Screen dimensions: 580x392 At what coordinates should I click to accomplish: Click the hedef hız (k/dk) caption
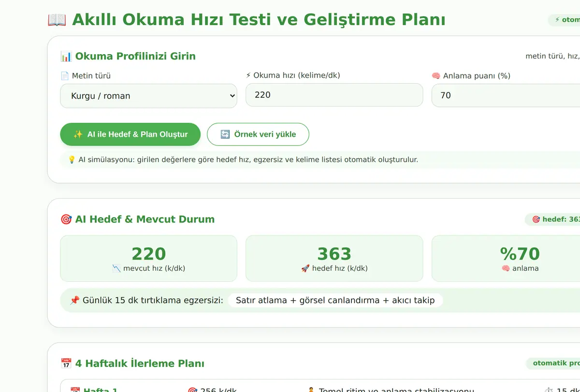pyautogui.click(x=340, y=268)
